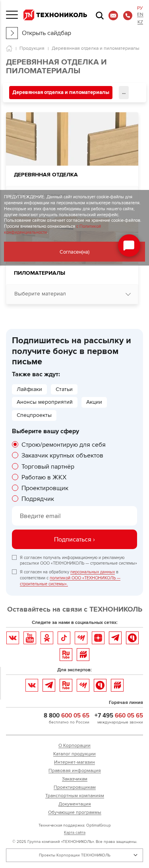Viewport: 149px width, 868px height.
Task: Select the Торговый партнёр radio option
Action: tap(15, 466)
